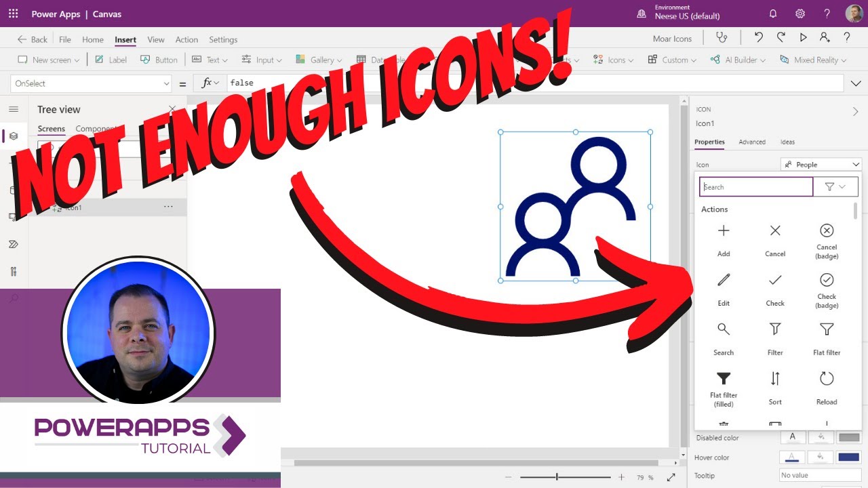Image resolution: width=868 pixels, height=488 pixels.
Task: Open the icon filter dropdown
Action: [x=835, y=187]
